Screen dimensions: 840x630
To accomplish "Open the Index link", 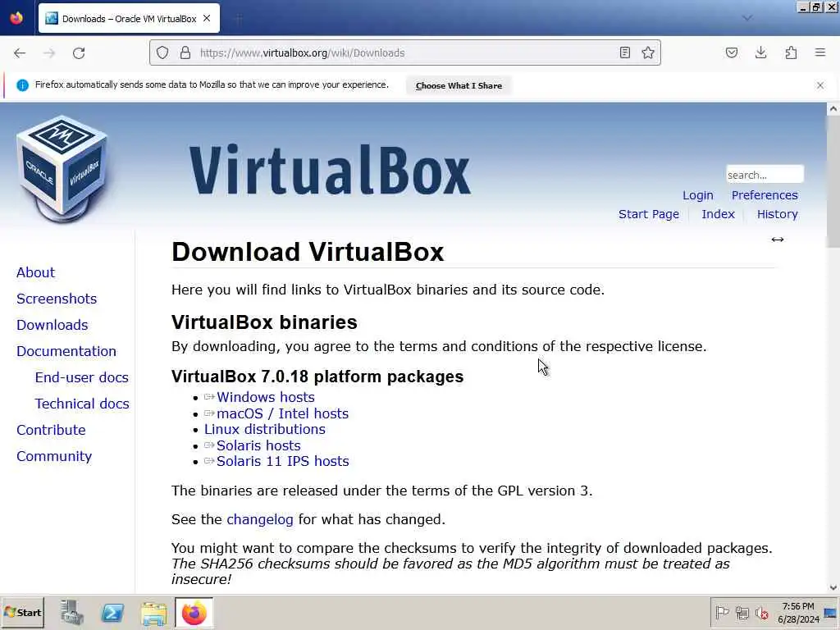I will [x=718, y=214].
